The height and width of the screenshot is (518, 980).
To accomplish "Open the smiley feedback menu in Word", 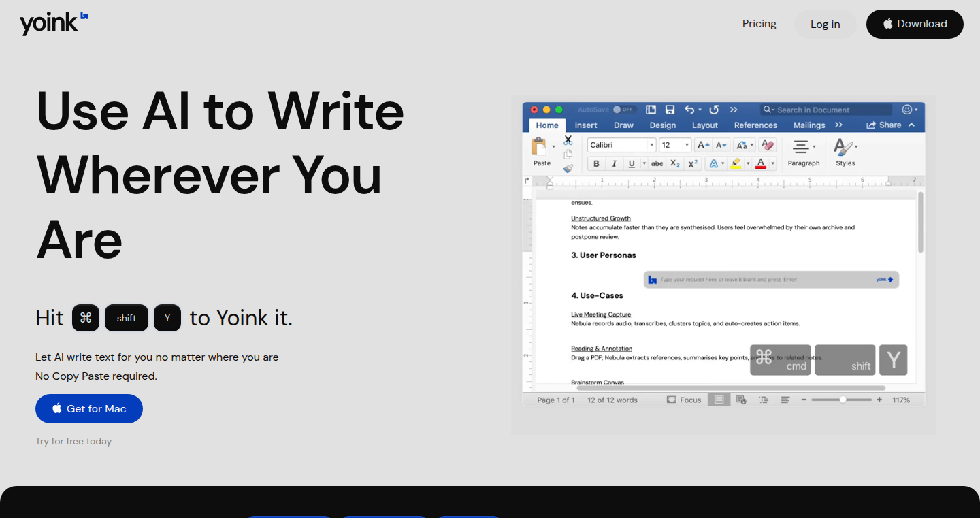I will [909, 109].
